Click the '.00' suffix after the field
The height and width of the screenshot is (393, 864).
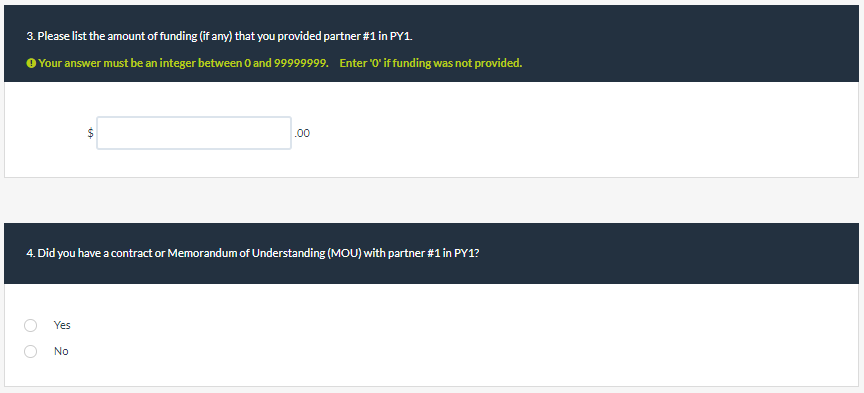tap(302, 133)
